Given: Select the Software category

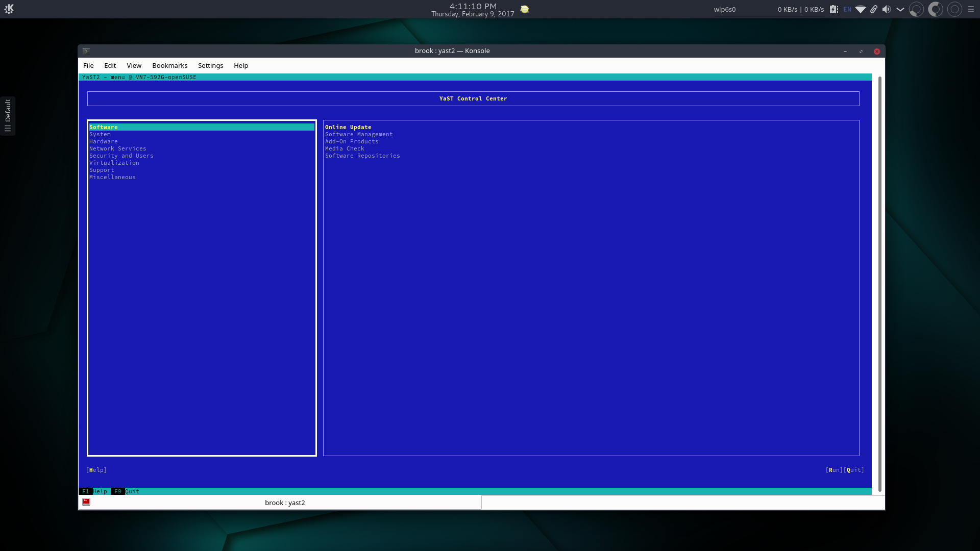Looking at the screenshot, I should 202,127.
